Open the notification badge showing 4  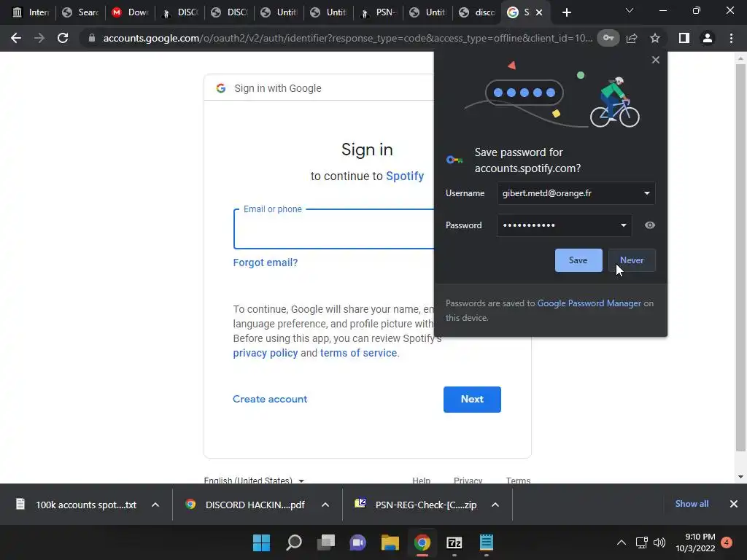pyautogui.click(x=727, y=542)
